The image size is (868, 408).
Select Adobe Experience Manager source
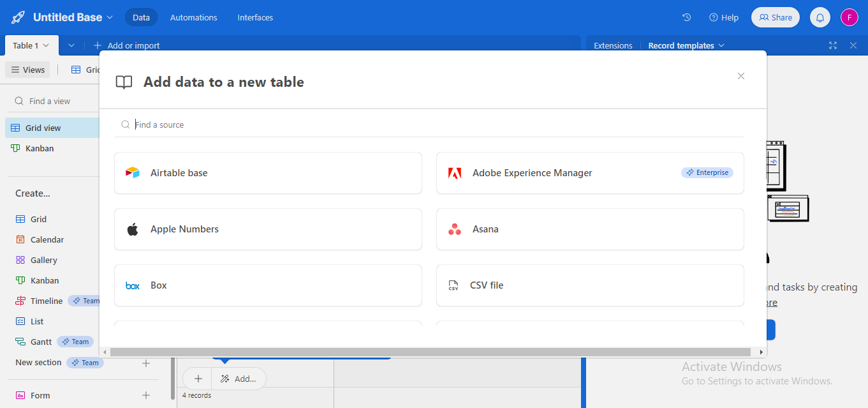coord(590,173)
